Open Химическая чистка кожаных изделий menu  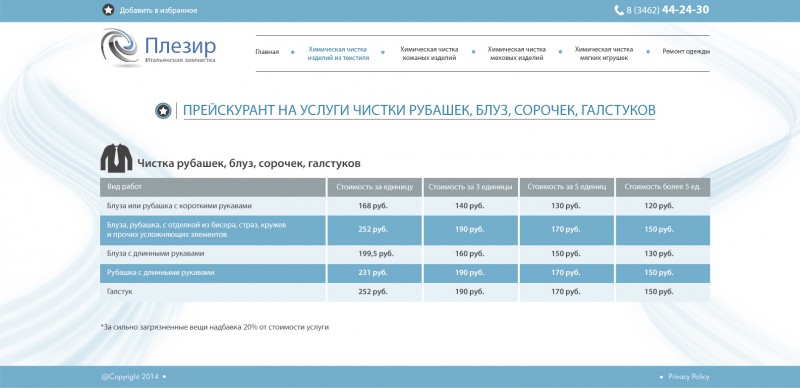click(429, 54)
